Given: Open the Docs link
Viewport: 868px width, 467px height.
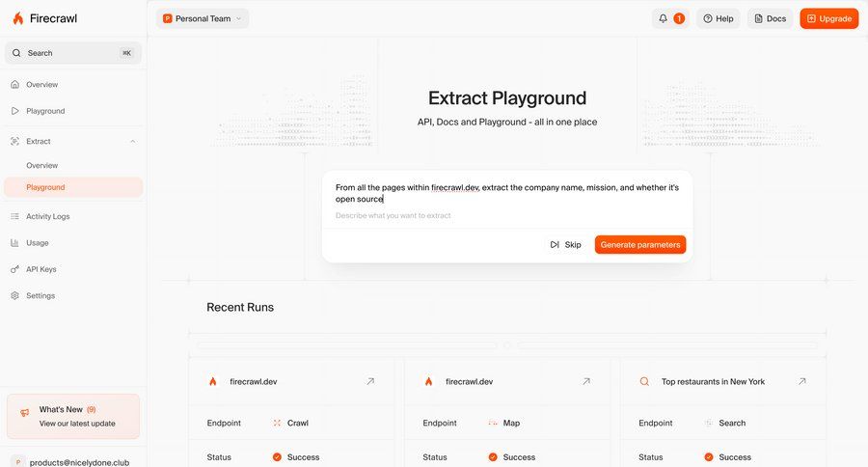Looking at the screenshot, I should pyautogui.click(x=770, y=18).
